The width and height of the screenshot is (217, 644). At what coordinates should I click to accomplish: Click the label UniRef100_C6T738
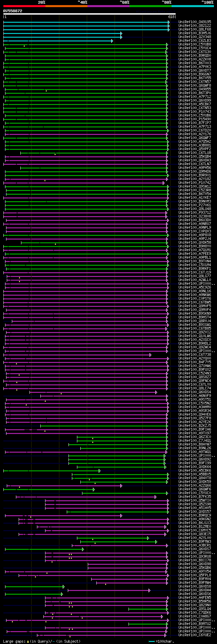(195, 354)
